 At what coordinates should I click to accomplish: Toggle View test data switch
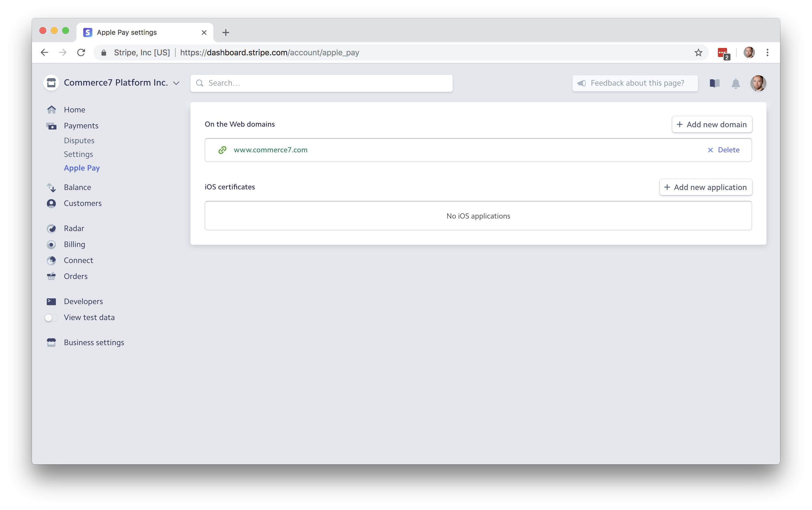[51, 318]
